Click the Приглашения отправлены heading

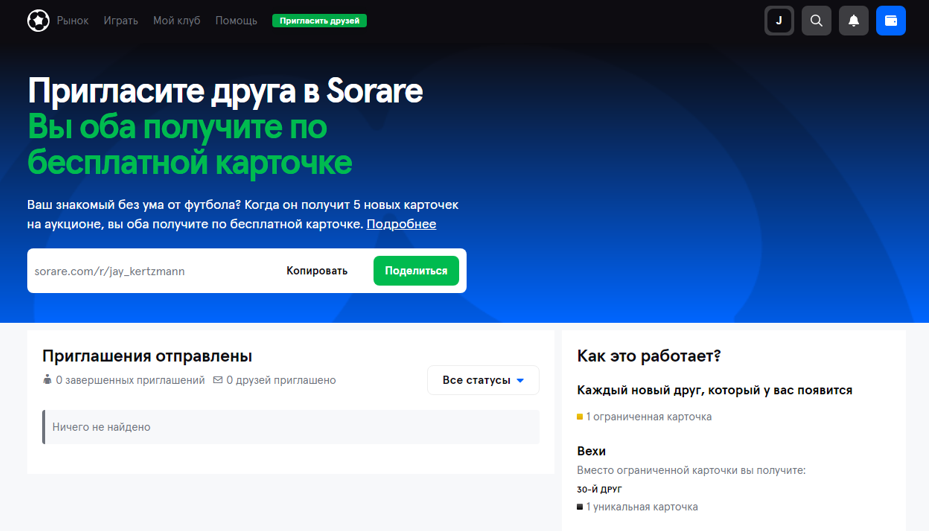tap(147, 356)
